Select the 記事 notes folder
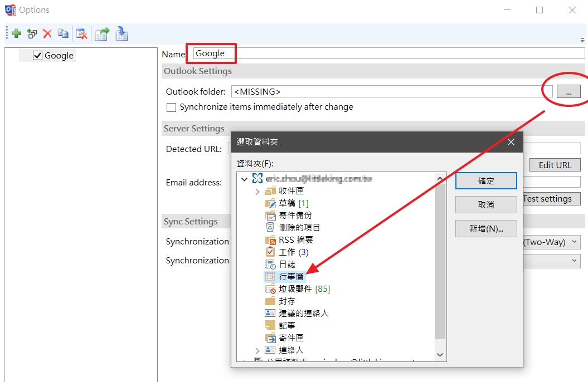The width and height of the screenshot is (588, 382). (287, 325)
